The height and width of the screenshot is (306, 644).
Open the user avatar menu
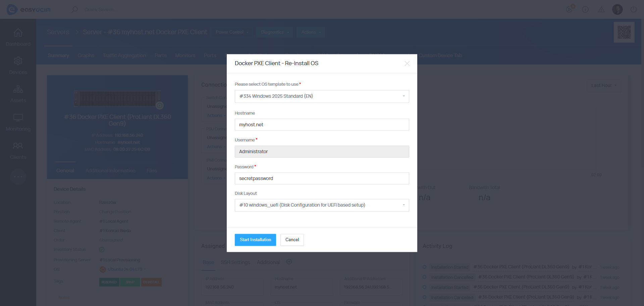point(618,9)
